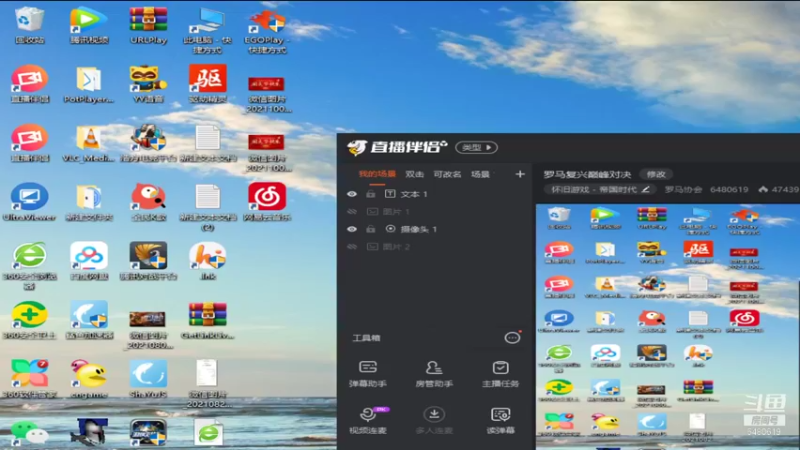This screenshot has width=800, height=450.
Task: Select the WeChat desktop shortcut
Action: (29, 433)
